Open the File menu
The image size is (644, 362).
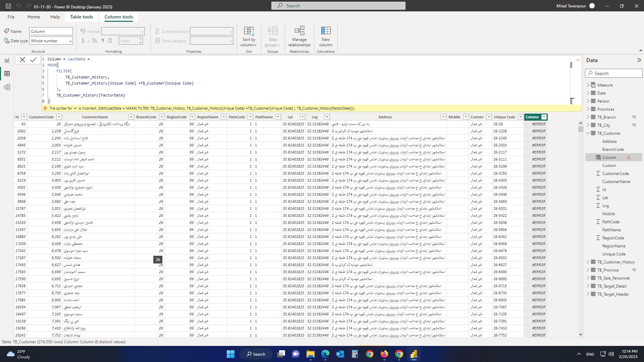[11, 17]
